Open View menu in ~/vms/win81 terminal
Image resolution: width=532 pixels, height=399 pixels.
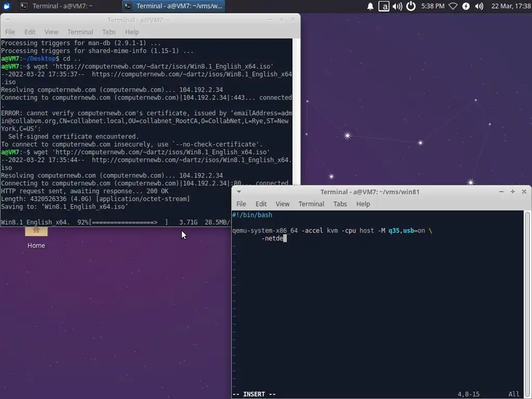pyautogui.click(x=283, y=204)
